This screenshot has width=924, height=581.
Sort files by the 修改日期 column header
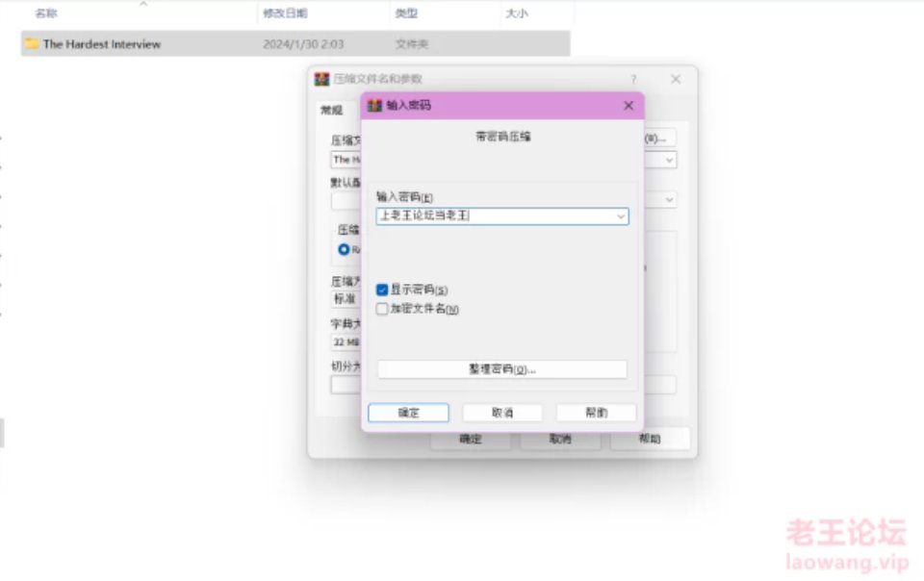coord(284,13)
